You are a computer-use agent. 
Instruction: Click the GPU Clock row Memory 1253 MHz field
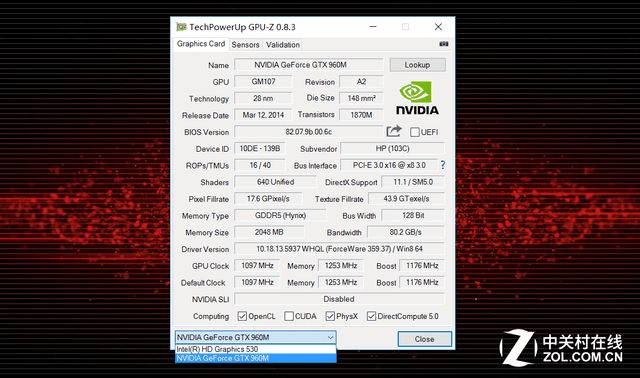(340, 265)
